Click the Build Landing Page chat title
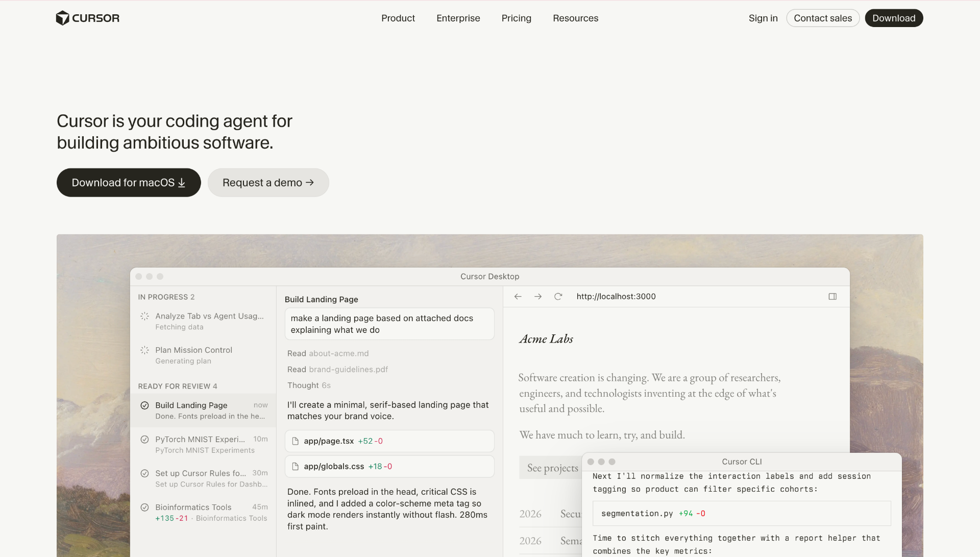The height and width of the screenshot is (557, 980). point(321,299)
